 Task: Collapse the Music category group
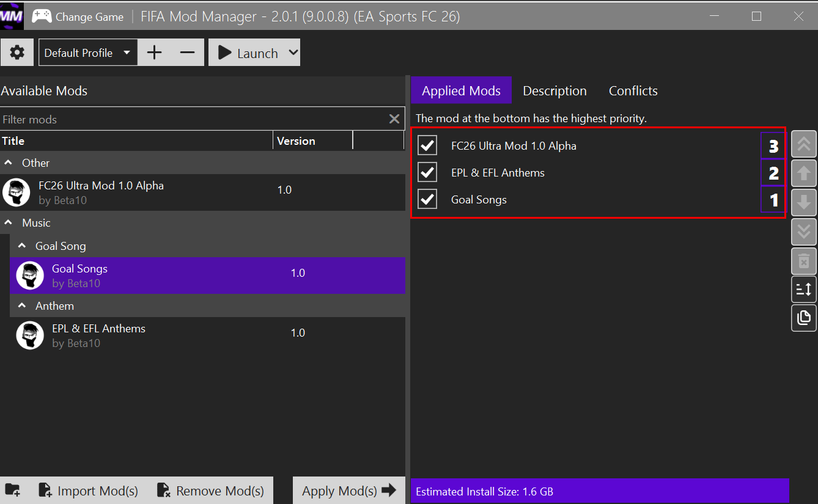[x=10, y=223]
